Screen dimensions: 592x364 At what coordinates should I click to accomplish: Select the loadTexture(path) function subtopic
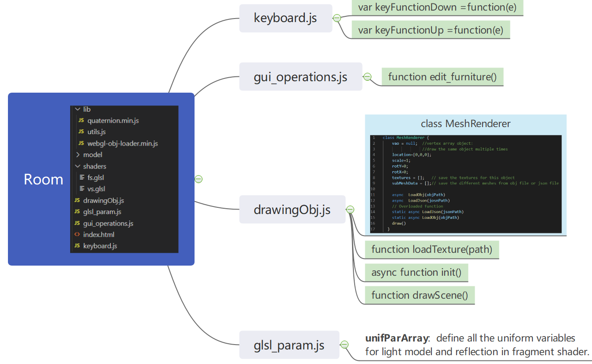(x=432, y=249)
